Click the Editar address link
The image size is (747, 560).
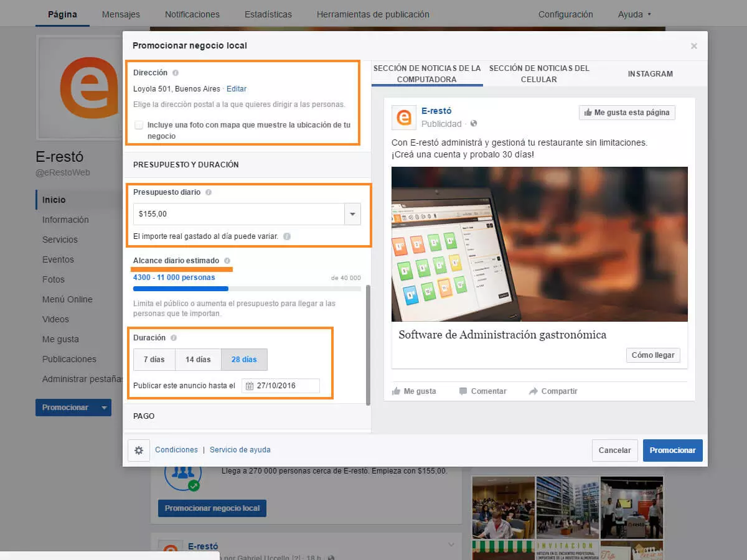coord(237,89)
